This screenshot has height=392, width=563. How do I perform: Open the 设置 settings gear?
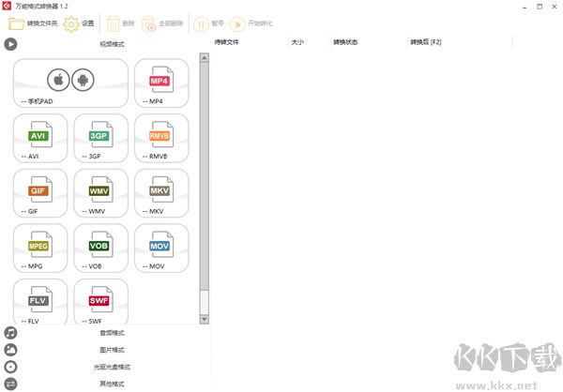[78, 23]
